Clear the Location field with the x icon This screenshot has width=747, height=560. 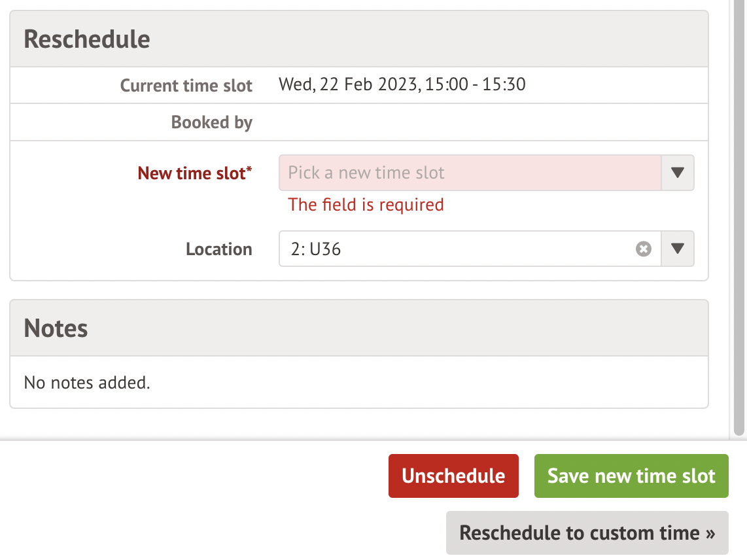tap(644, 249)
